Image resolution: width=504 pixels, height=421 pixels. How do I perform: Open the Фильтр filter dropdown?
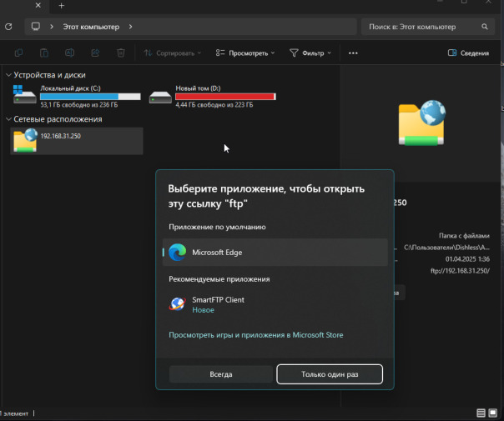click(x=310, y=53)
